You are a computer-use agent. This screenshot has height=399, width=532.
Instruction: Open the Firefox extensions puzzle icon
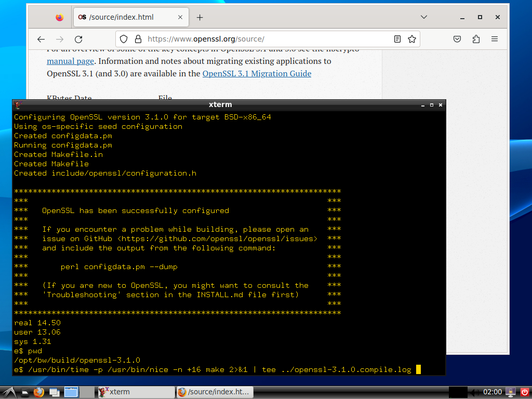click(x=476, y=39)
